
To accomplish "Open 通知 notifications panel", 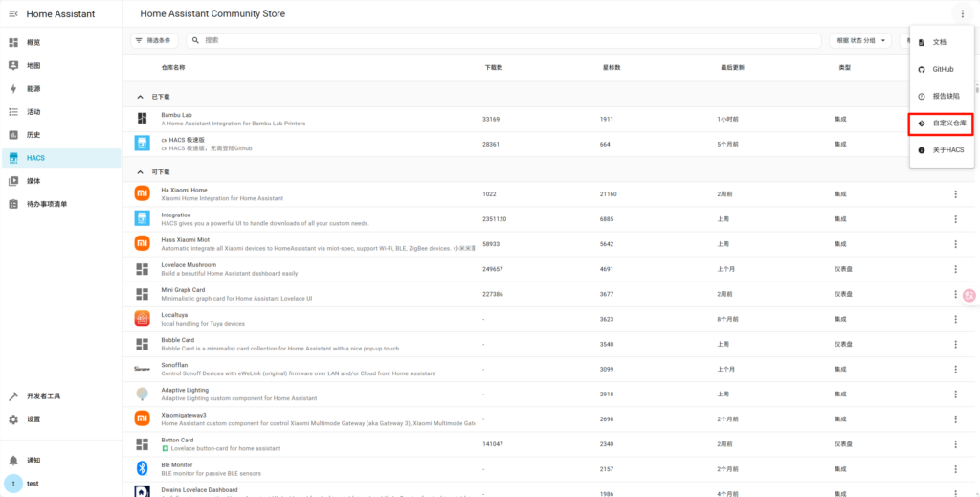I will [x=34, y=461].
